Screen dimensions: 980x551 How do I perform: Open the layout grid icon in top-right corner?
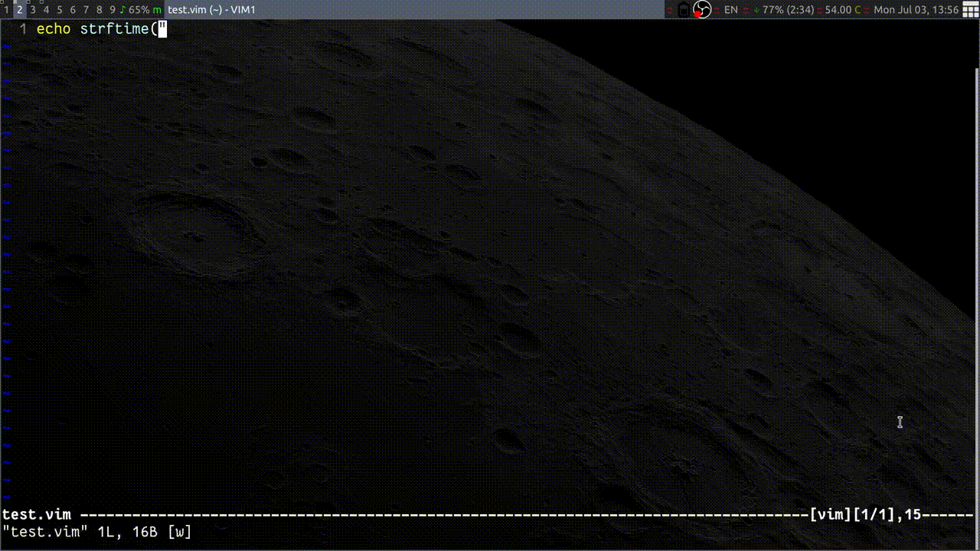click(x=970, y=10)
